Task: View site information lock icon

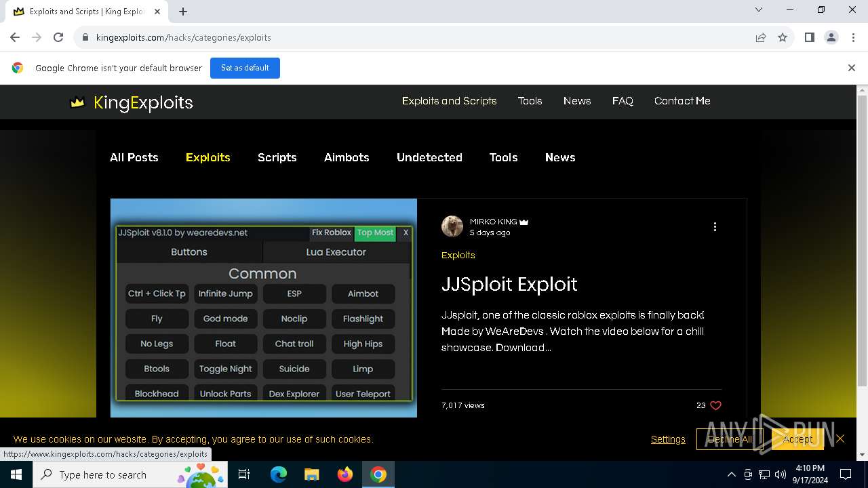Action: [x=85, y=37]
